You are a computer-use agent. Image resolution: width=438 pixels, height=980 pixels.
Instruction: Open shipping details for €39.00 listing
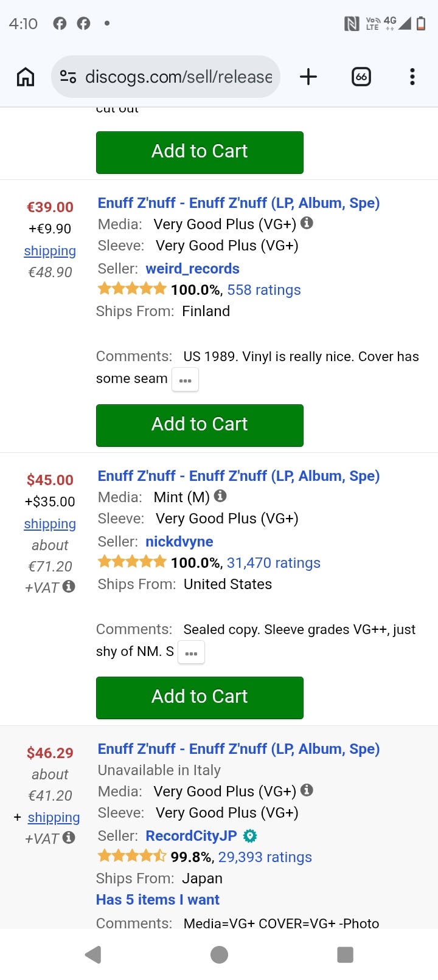click(x=50, y=251)
